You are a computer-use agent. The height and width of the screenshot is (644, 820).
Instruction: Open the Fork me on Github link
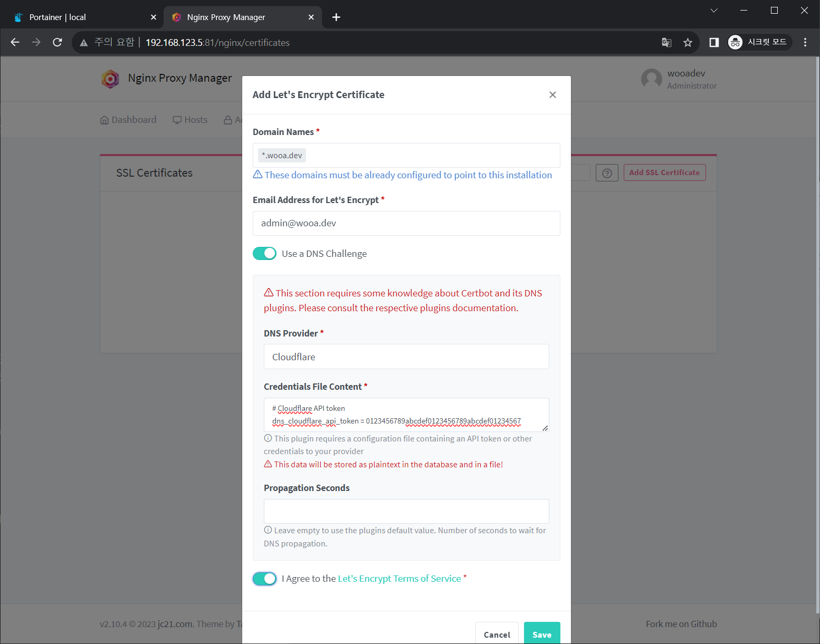coord(681,624)
